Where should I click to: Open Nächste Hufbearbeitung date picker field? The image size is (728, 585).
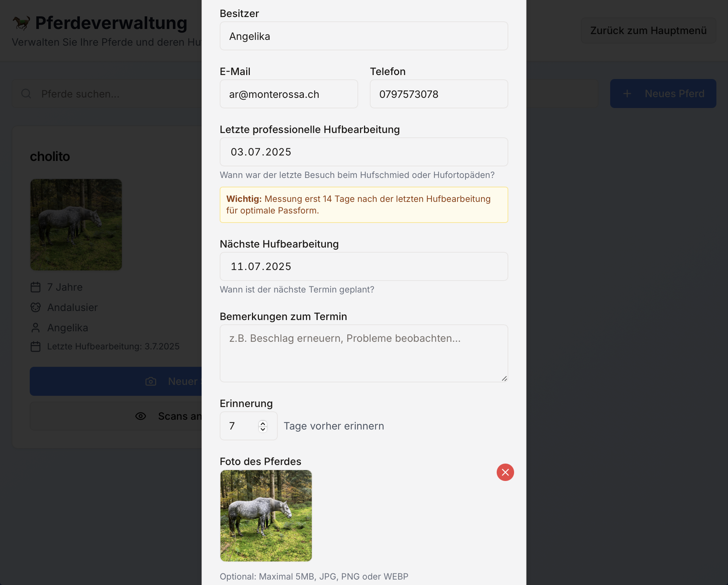(x=364, y=266)
